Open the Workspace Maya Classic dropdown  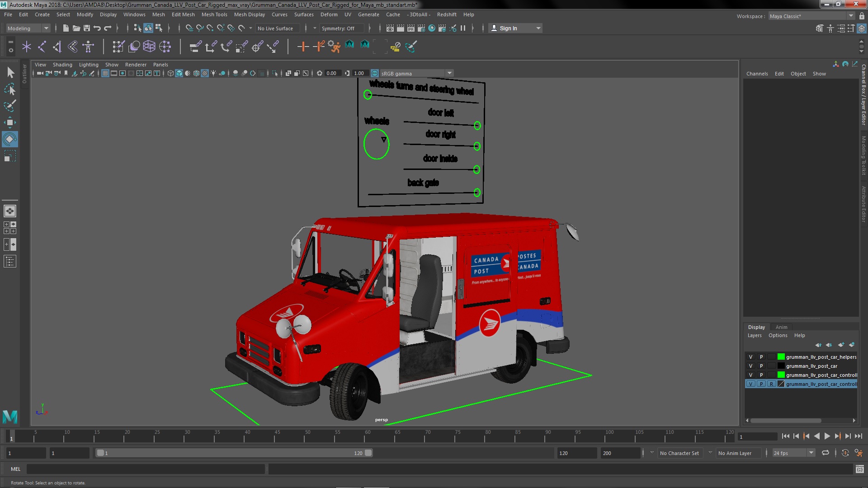(812, 16)
